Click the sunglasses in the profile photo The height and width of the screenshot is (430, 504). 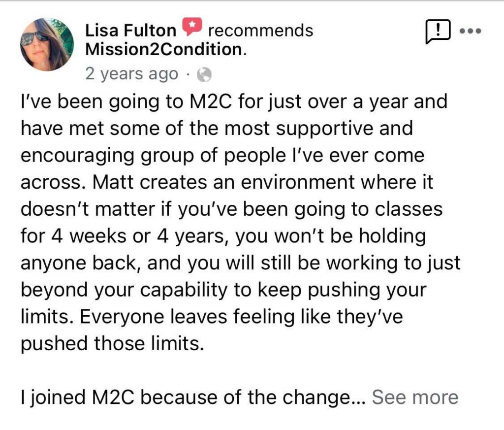tap(35, 39)
